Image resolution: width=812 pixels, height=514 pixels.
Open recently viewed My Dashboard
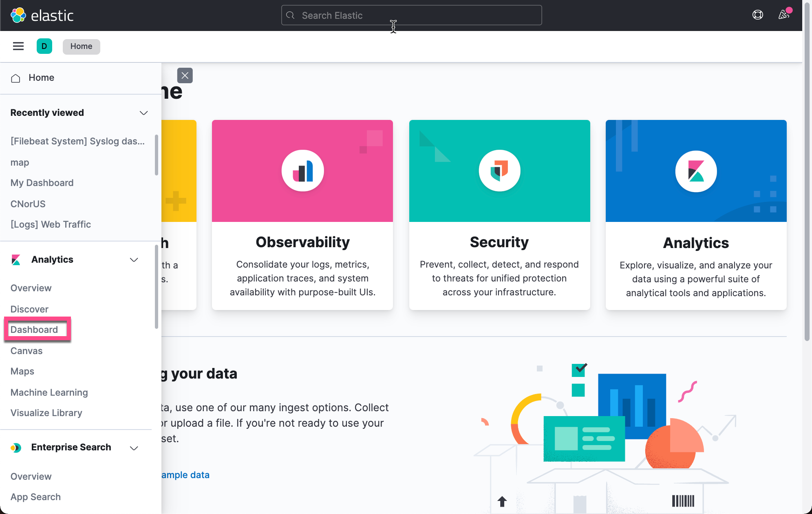42,183
